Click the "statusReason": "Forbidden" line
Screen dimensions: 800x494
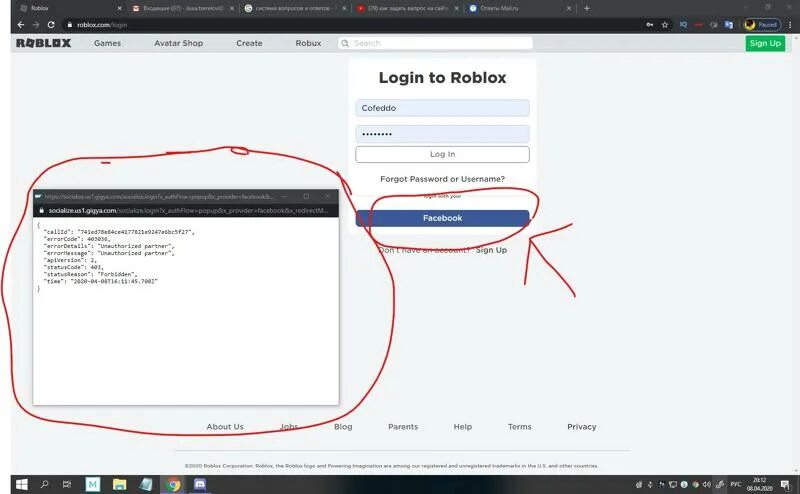(90, 274)
